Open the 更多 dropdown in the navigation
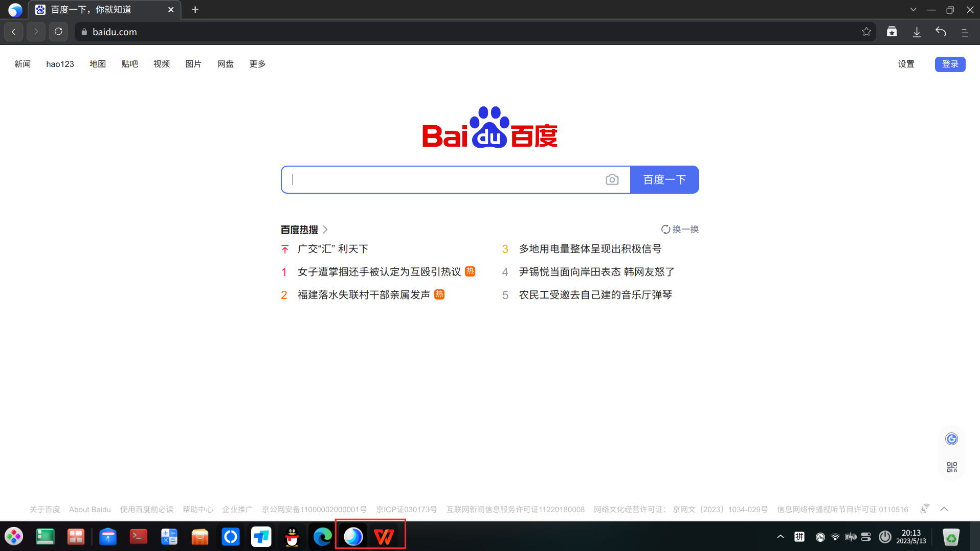The width and height of the screenshot is (980, 551). [x=257, y=64]
